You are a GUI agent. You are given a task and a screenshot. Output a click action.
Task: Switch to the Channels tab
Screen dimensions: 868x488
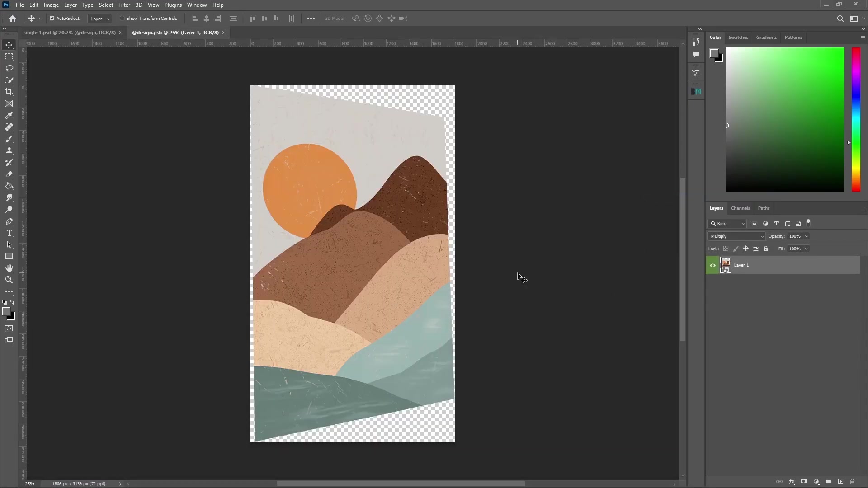point(741,208)
